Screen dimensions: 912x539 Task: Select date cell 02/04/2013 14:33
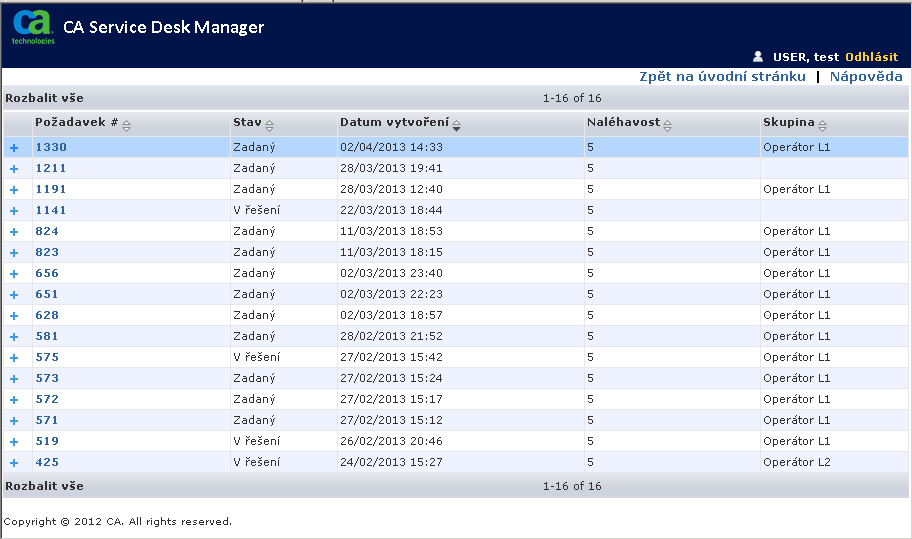tap(391, 147)
